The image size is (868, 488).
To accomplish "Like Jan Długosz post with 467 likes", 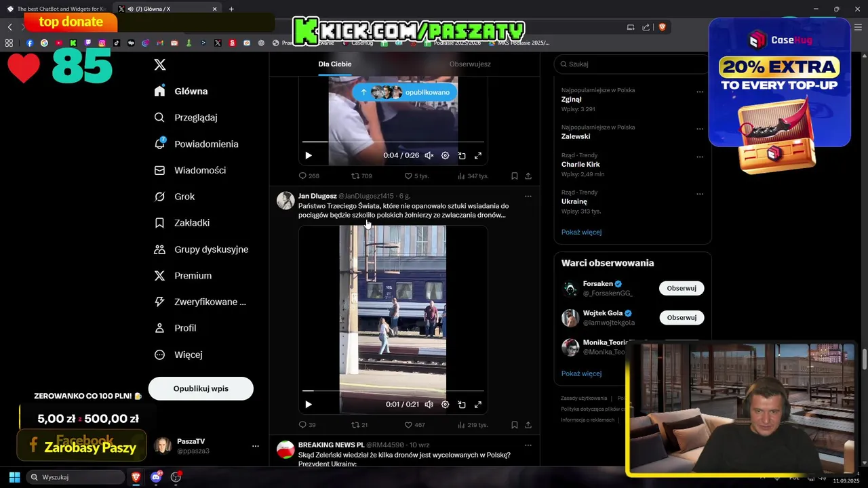I will [415, 425].
